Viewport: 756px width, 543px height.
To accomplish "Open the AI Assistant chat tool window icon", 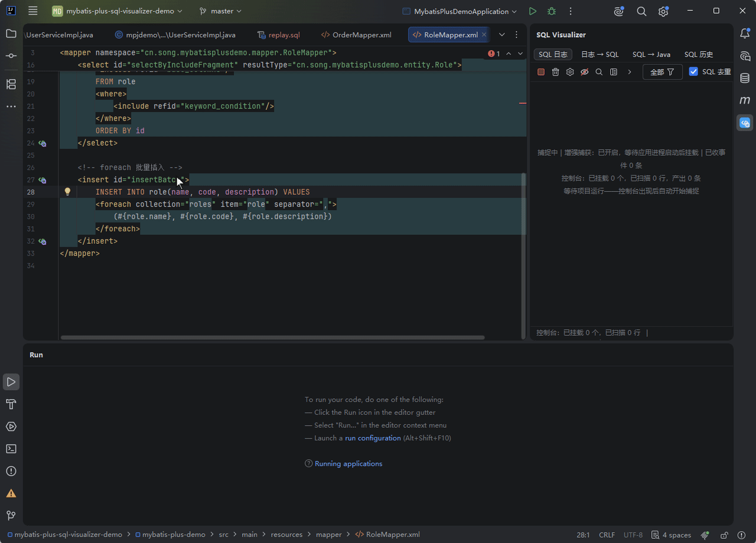I will point(745,56).
